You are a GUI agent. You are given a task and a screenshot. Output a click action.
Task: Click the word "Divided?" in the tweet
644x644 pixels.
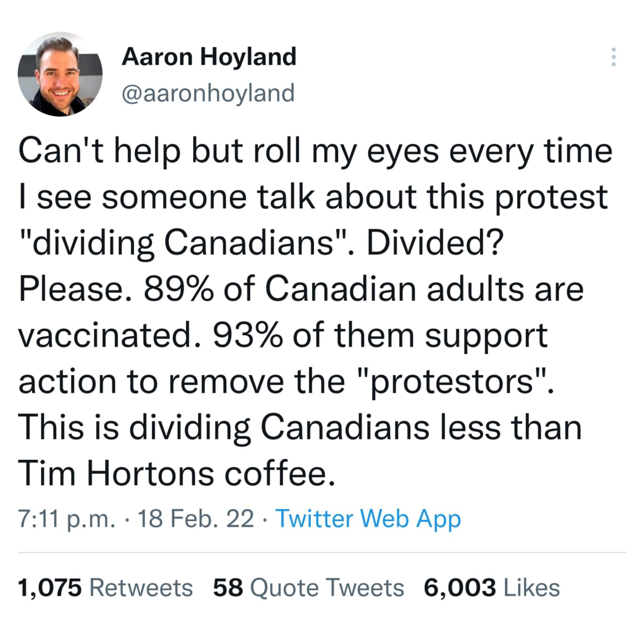pos(435,244)
